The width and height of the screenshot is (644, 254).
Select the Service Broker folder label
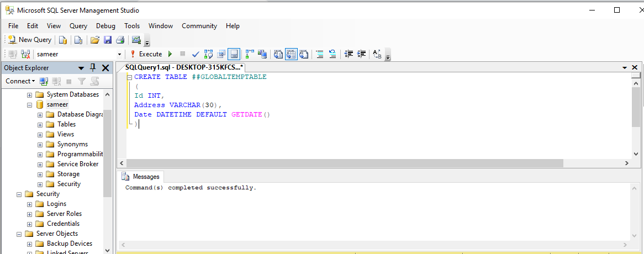(78, 164)
